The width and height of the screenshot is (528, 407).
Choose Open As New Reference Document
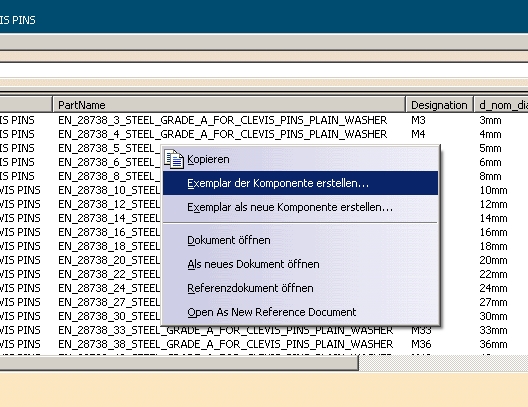pos(300,312)
